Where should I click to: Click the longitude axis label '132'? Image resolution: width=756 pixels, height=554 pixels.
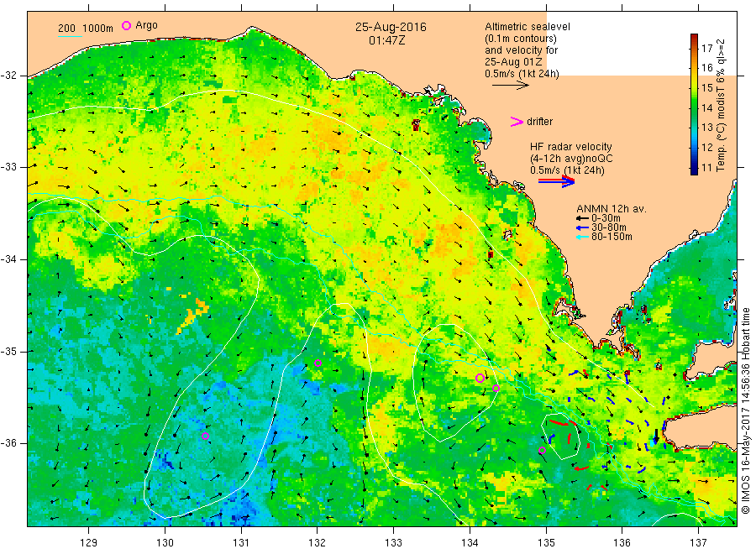[318, 543]
